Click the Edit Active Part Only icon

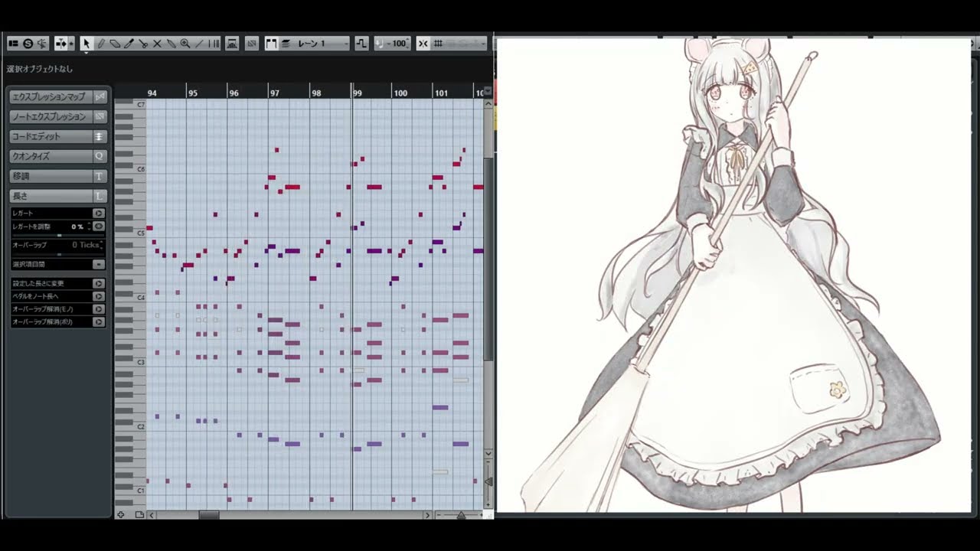tap(285, 44)
